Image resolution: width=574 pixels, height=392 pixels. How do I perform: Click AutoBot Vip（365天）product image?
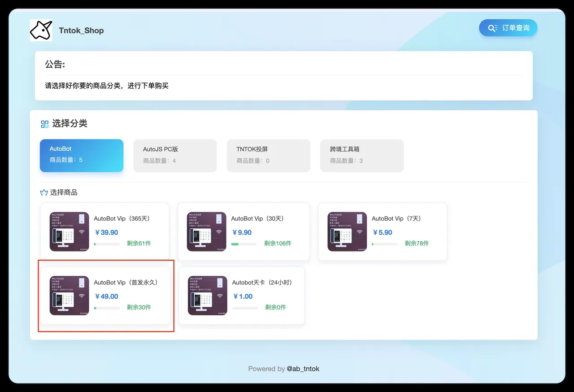pyautogui.click(x=69, y=231)
